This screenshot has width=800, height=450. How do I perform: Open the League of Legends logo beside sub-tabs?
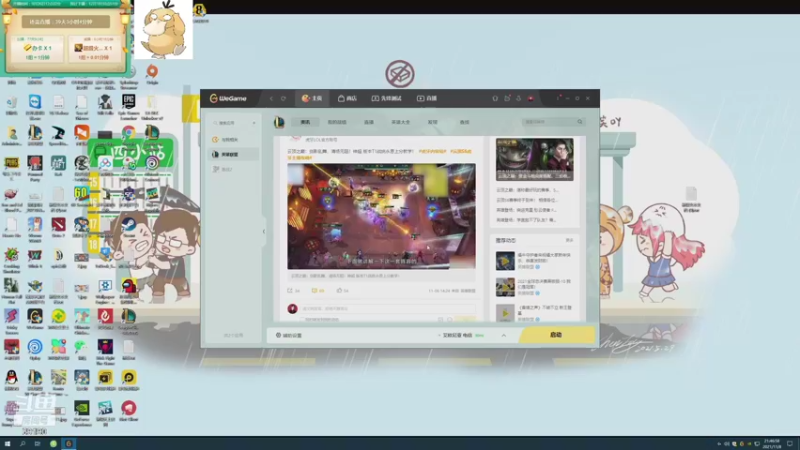coord(279,122)
